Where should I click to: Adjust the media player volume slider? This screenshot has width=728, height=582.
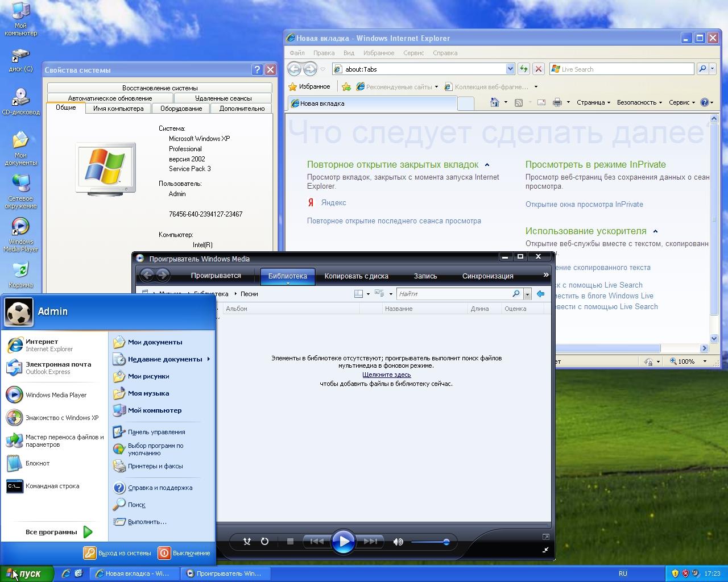[x=431, y=542]
